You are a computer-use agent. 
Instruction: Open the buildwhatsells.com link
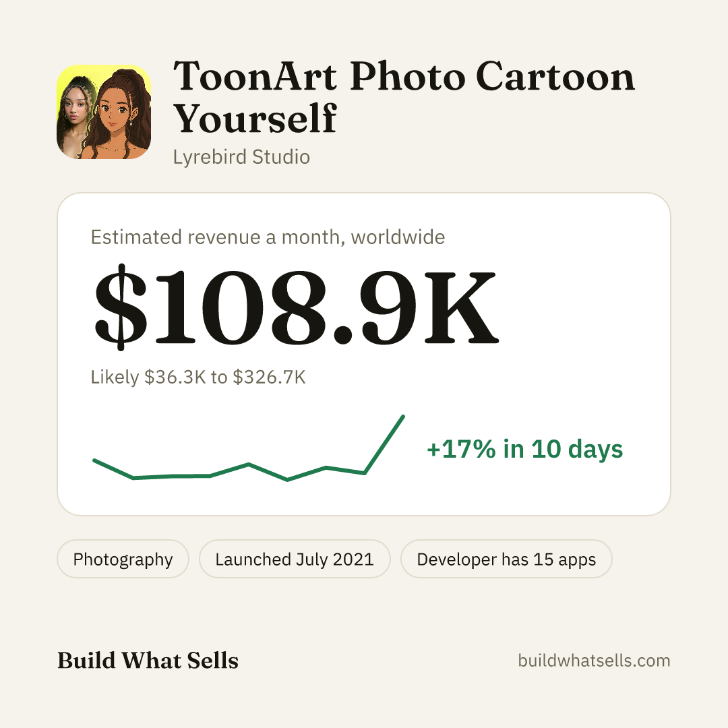[595, 660]
